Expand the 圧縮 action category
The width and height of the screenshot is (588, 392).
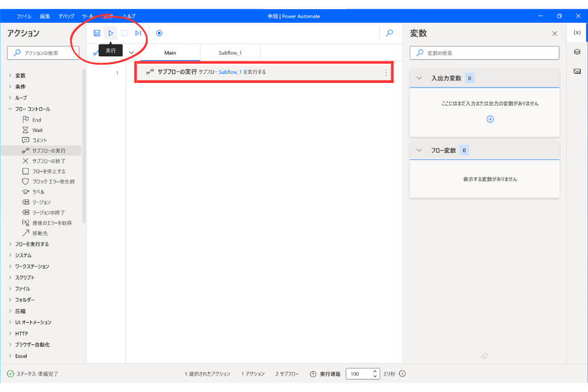click(10, 311)
